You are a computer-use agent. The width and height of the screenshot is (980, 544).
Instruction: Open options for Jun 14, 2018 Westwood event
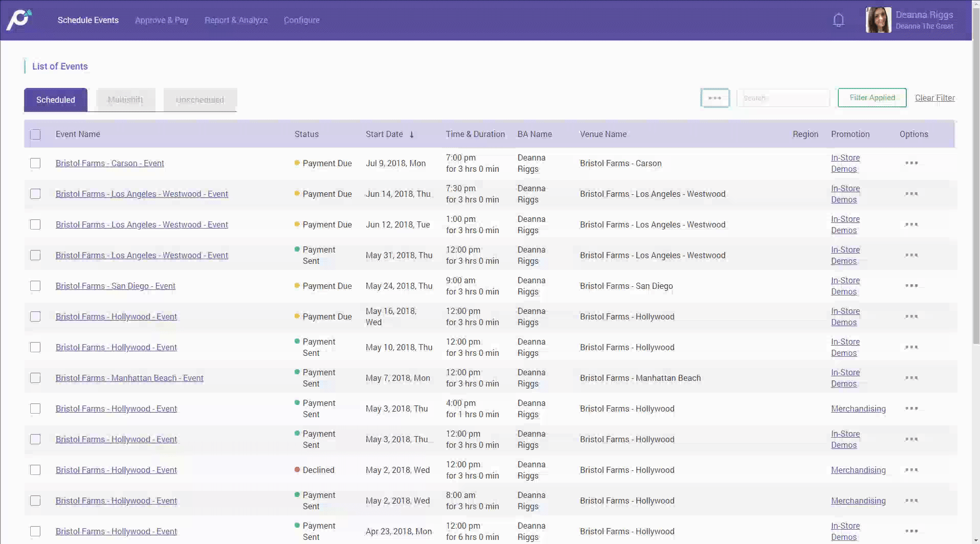pyautogui.click(x=911, y=194)
